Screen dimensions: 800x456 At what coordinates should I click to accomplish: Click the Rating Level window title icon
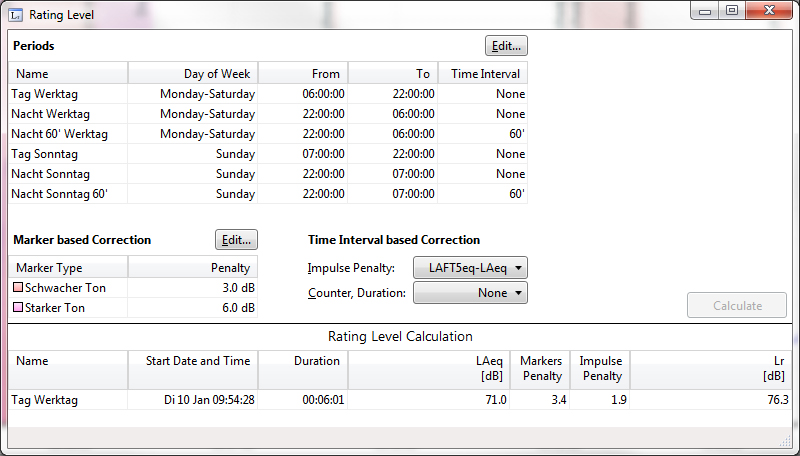pos(15,13)
